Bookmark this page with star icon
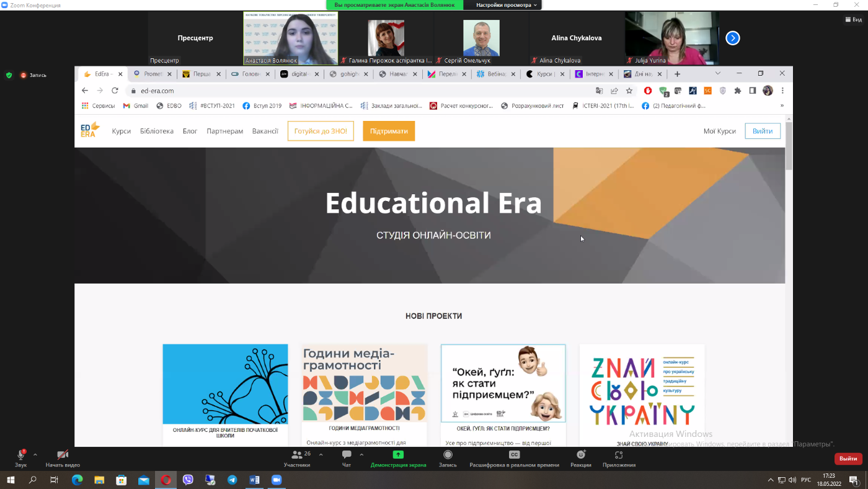This screenshot has height=489, width=868. tap(629, 91)
